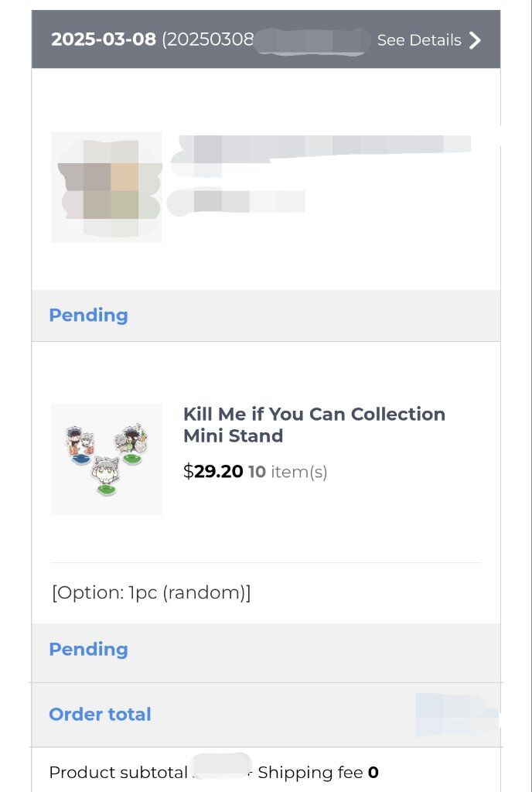Select the Option: 1pc (random) text
Viewport: 532px width, 792px height.
(151, 592)
